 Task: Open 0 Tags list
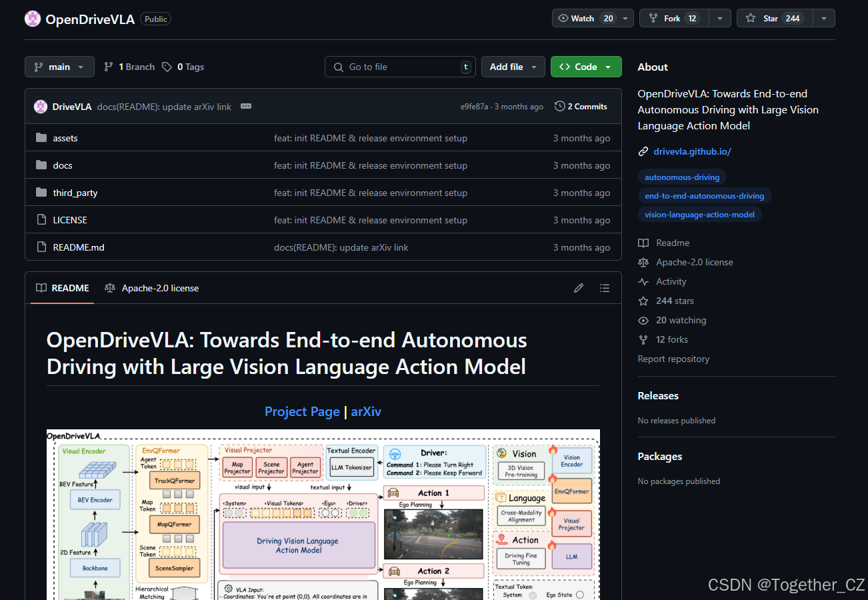183,67
